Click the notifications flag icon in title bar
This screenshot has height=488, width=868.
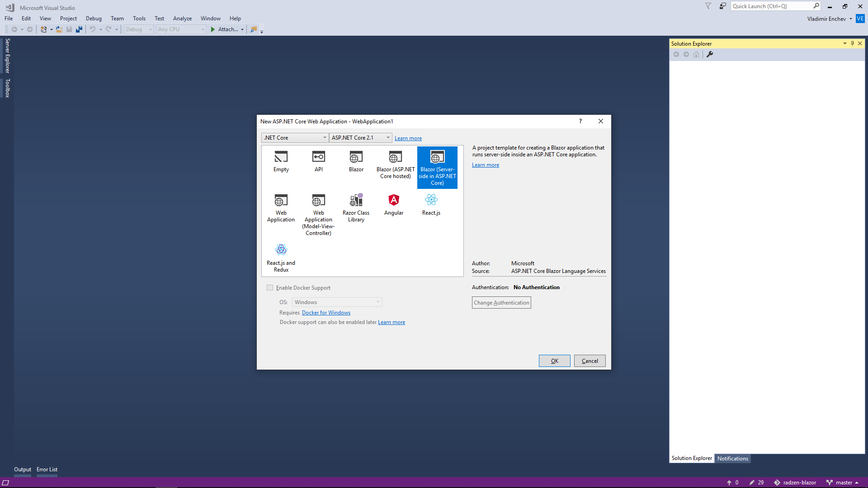coord(708,6)
